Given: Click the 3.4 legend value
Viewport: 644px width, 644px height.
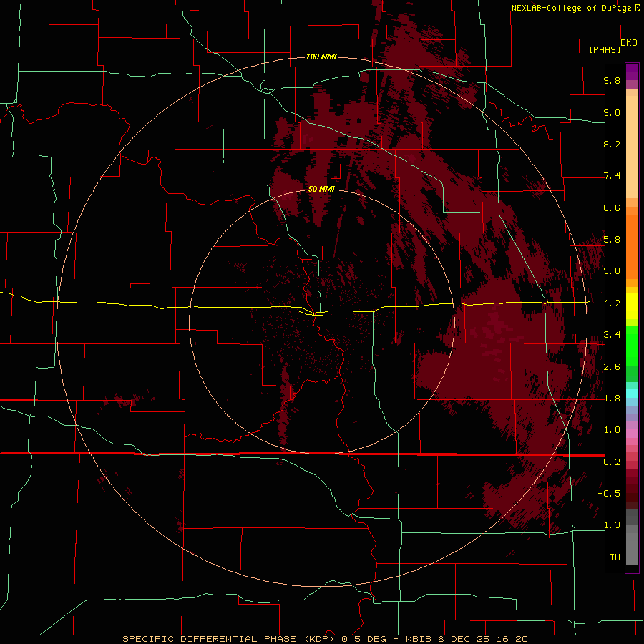Looking at the screenshot, I should pyautogui.click(x=612, y=335).
